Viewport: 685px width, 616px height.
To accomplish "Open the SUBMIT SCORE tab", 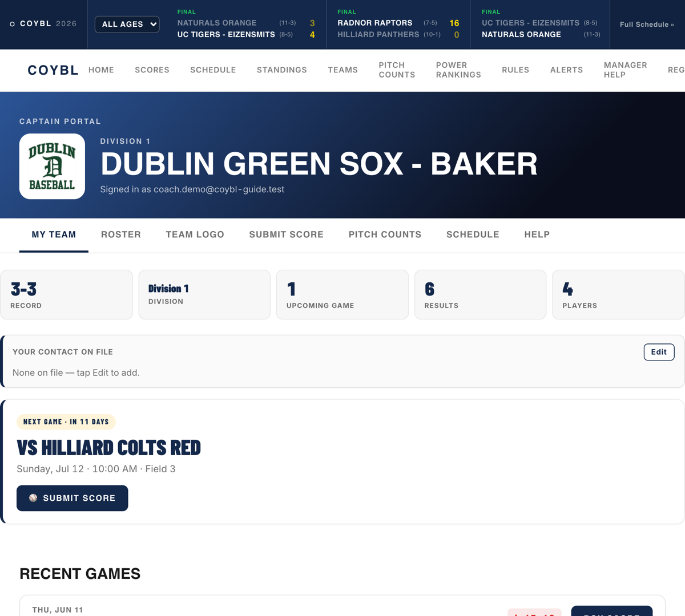I will click(x=286, y=234).
